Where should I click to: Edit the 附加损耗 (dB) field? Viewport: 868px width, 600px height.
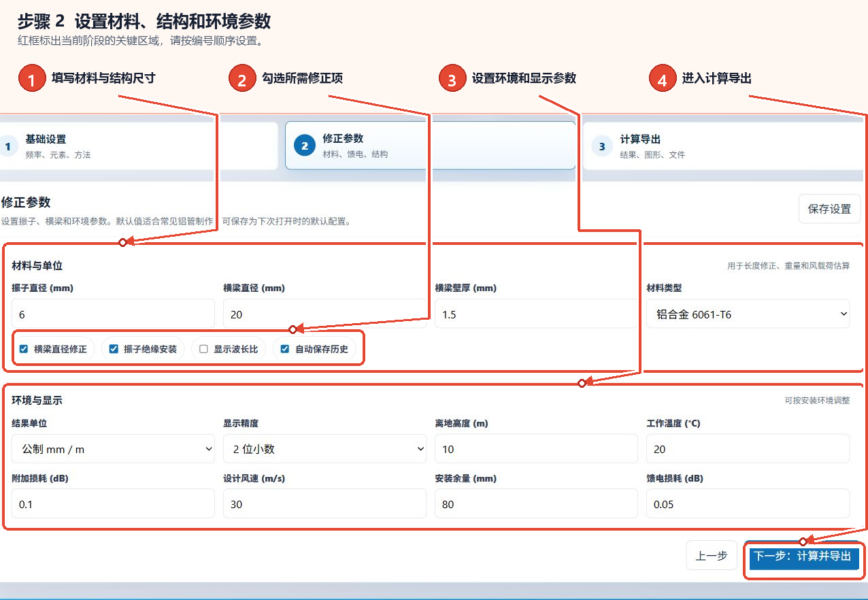point(113,504)
